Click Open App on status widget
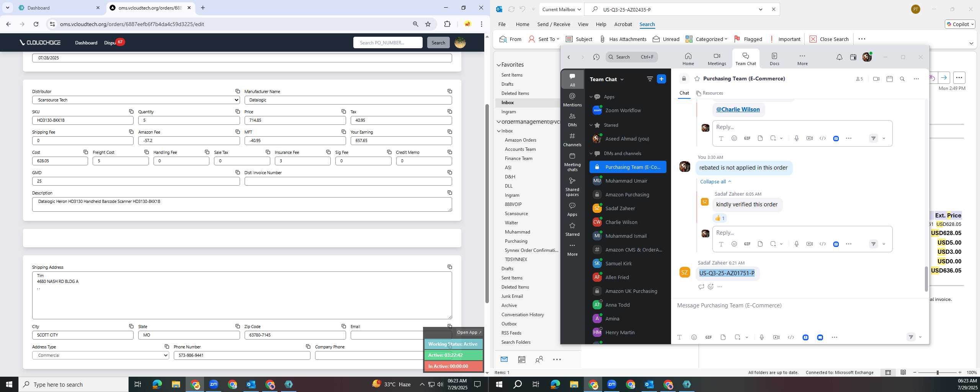980x392 pixels. tap(469, 332)
